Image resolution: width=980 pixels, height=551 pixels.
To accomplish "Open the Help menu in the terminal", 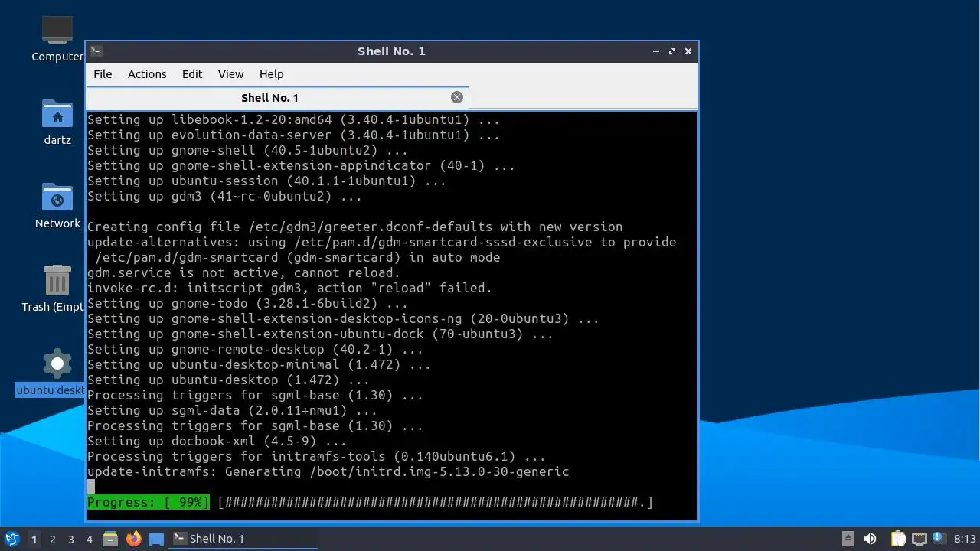I will click(x=271, y=74).
